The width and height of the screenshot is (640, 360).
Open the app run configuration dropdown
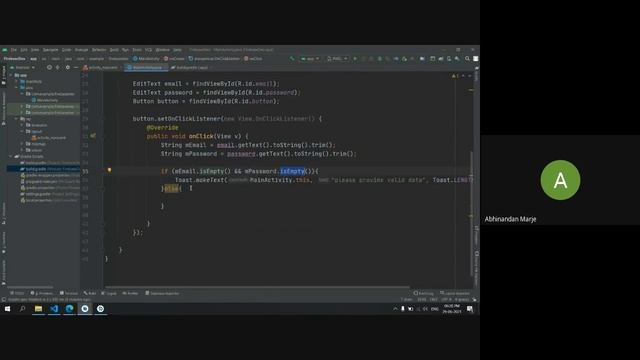[311, 59]
